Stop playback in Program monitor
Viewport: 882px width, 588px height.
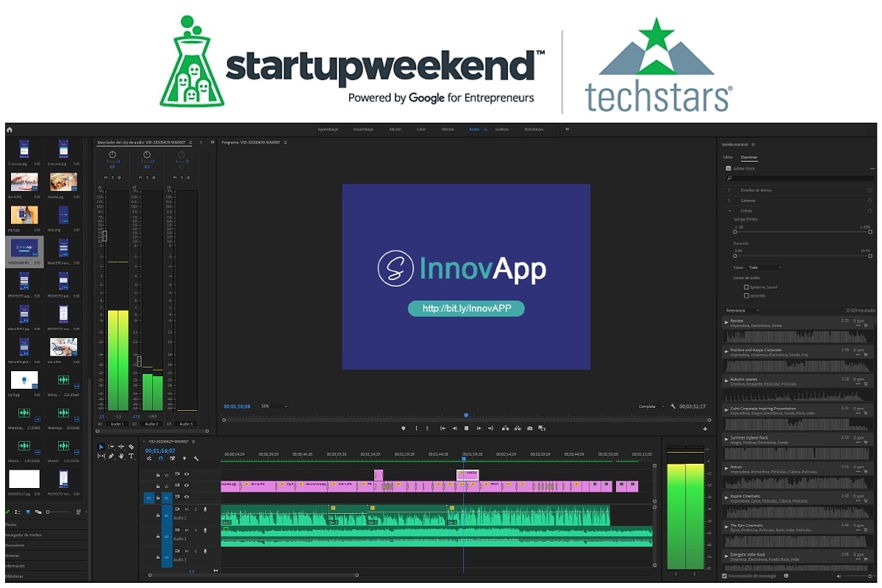point(467,429)
